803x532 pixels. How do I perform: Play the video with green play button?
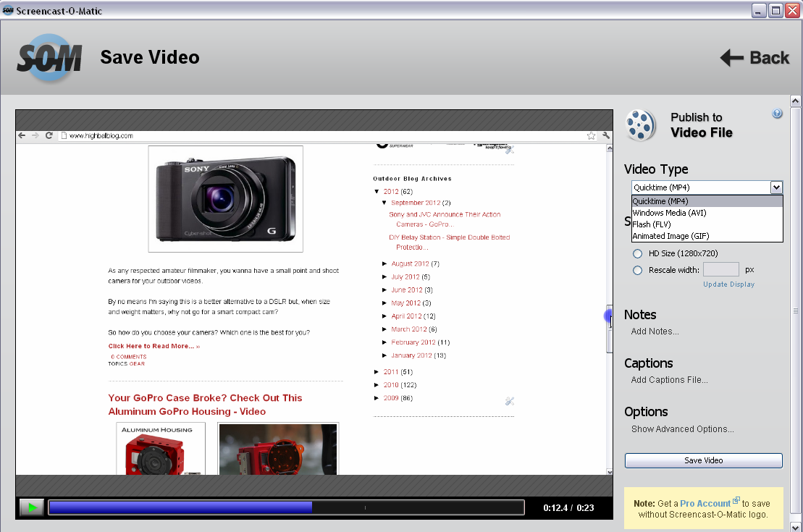[32, 507]
